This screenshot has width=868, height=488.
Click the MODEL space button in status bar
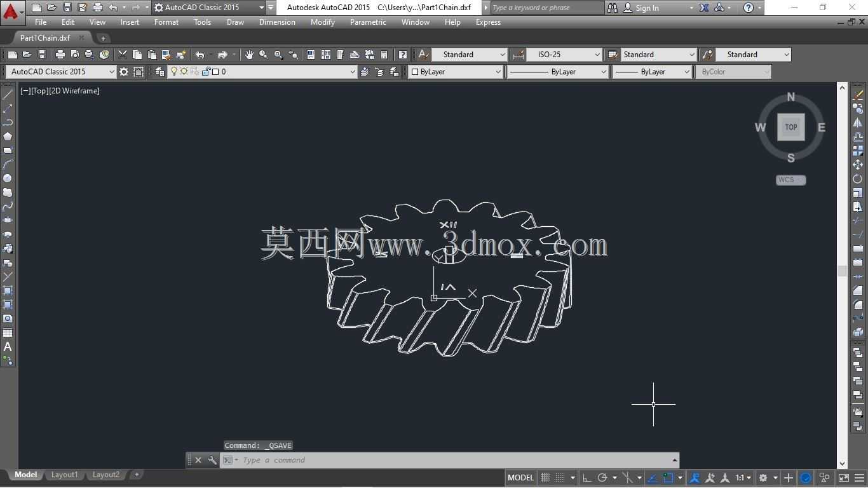pos(520,478)
